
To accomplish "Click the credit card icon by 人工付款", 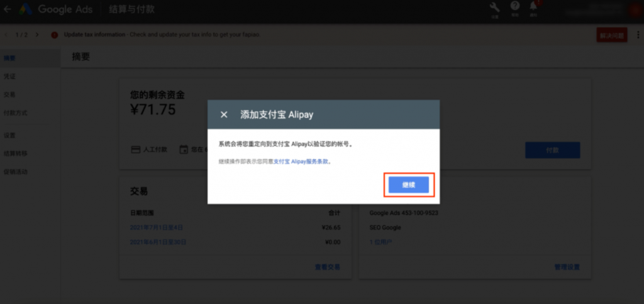I will pos(135,149).
